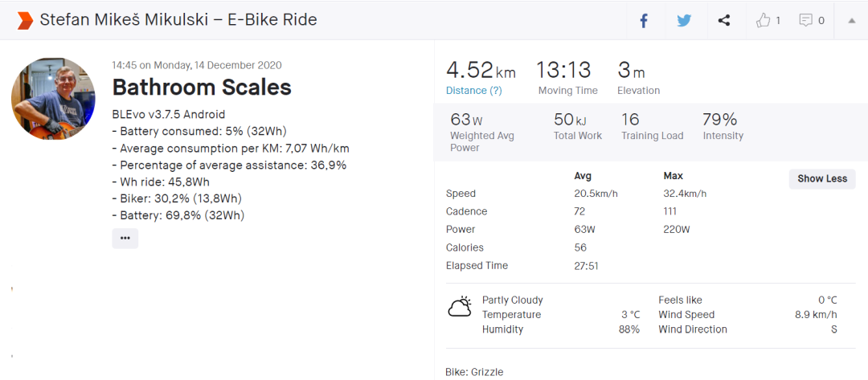The height and width of the screenshot is (380, 868).
Task: Share the activity on Twitter
Action: pyautogui.click(x=684, y=21)
